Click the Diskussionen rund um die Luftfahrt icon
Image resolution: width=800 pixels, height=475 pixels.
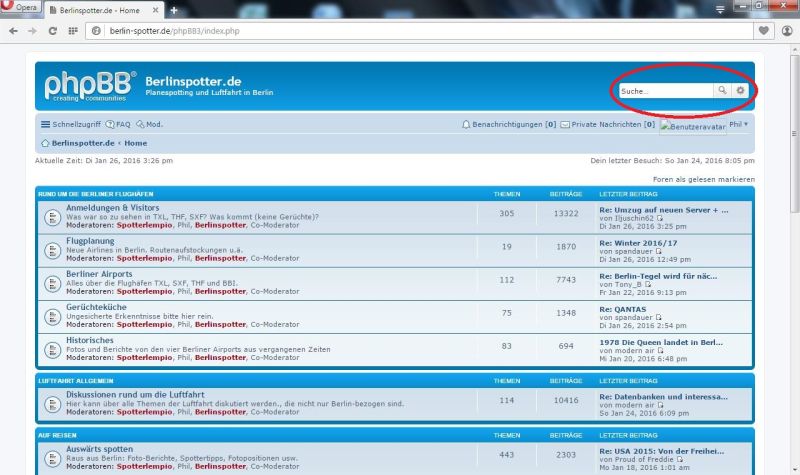[x=53, y=405]
